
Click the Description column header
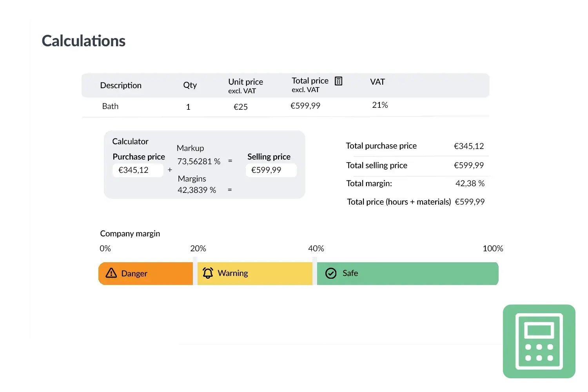(121, 85)
